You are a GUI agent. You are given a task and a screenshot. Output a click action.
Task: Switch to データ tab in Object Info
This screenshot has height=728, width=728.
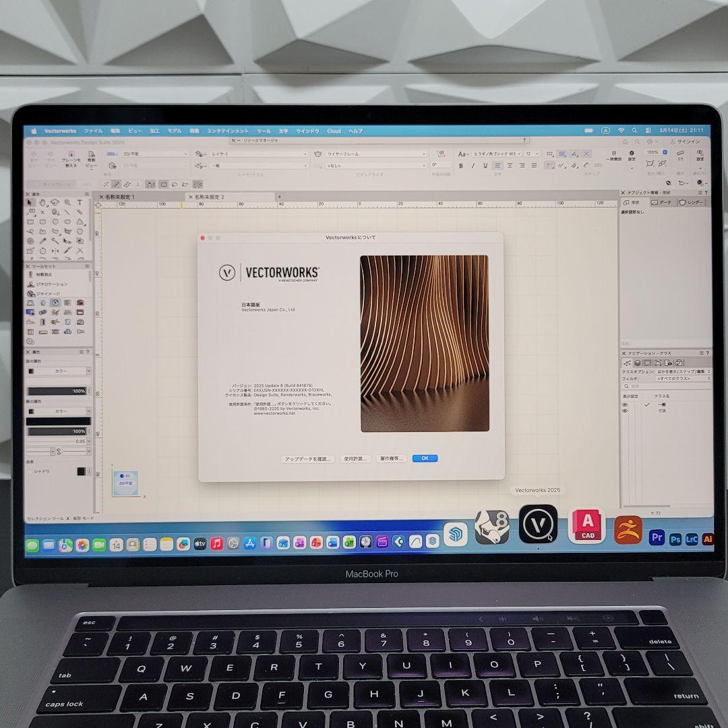tap(662, 202)
